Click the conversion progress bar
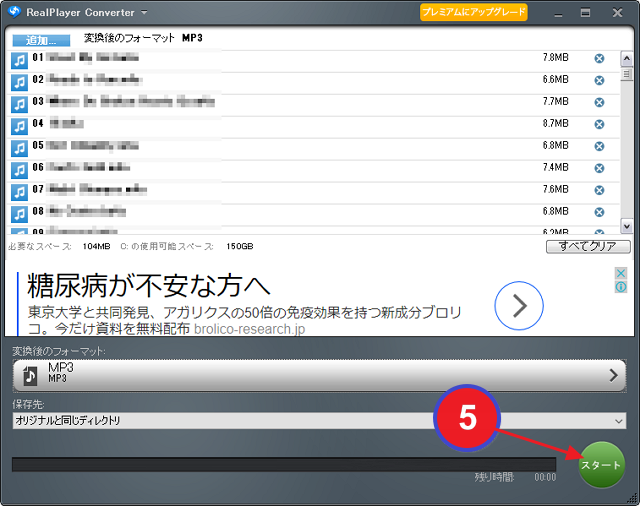Viewport: 640px width, 506px height. click(x=283, y=464)
